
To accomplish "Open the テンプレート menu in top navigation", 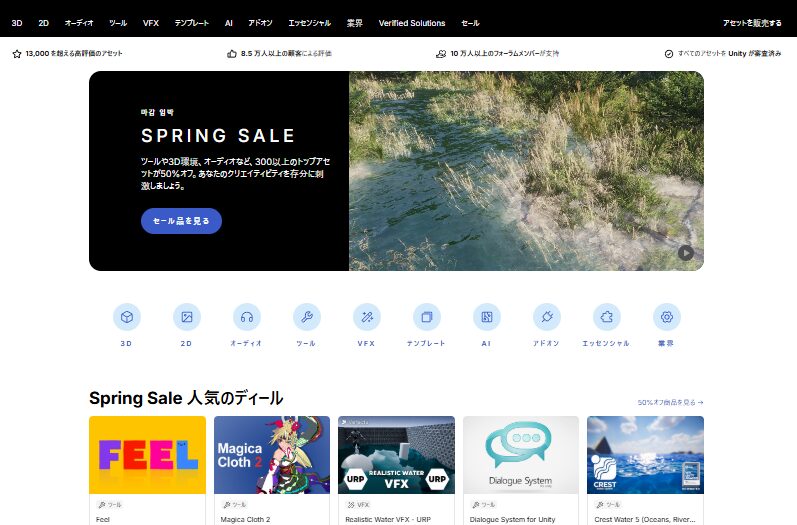I will (x=192, y=23).
